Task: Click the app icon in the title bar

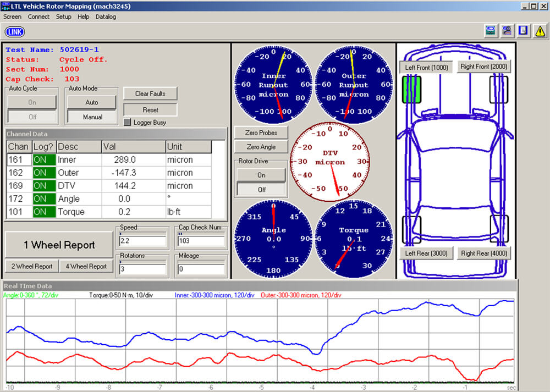Action: pyautogui.click(x=5, y=6)
